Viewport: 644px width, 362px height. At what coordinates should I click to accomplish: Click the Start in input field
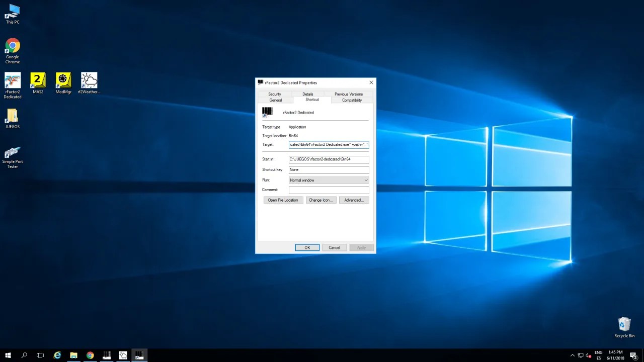(329, 159)
